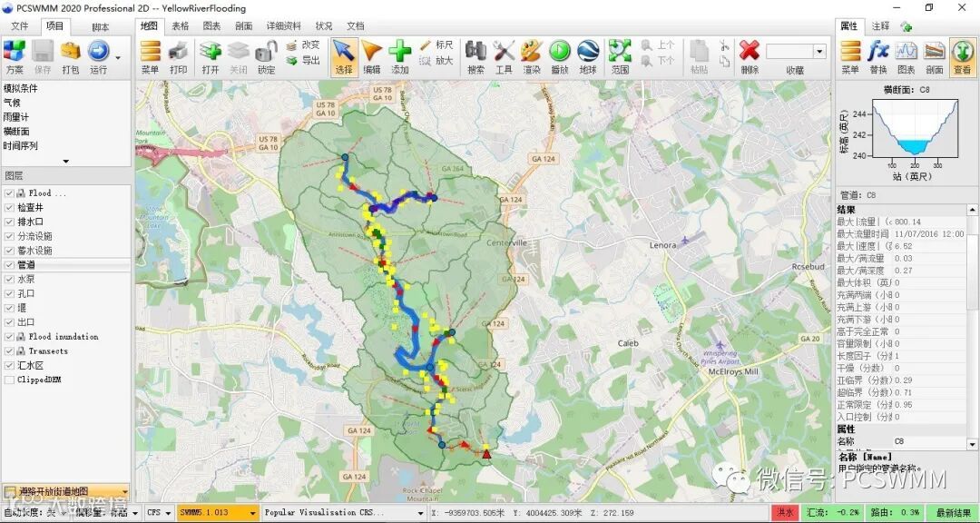Open the properties panel 菜单 icon
This screenshot has height=523, width=980.
(x=850, y=57)
